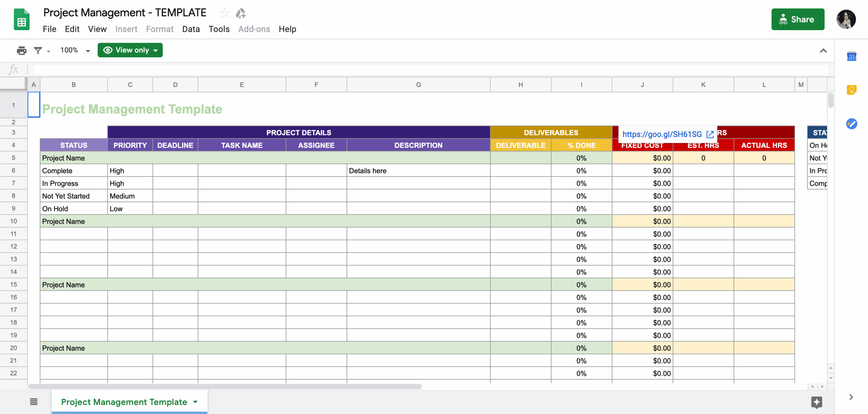Open the Data menu
The width and height of the screenshot is (868, 414).
pyautogui.click(x=191, y=29)
